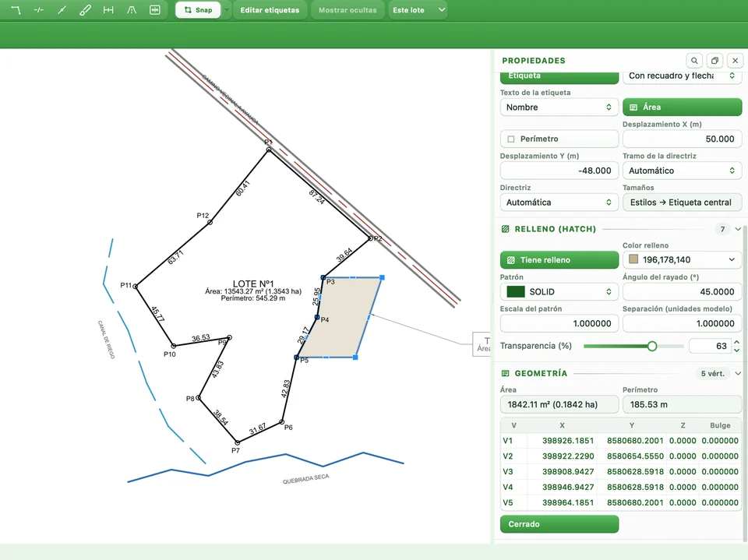Select the break line tool icon
This screenshot has height=560, width=748.
pyautogui.click(x=39, y=10)
